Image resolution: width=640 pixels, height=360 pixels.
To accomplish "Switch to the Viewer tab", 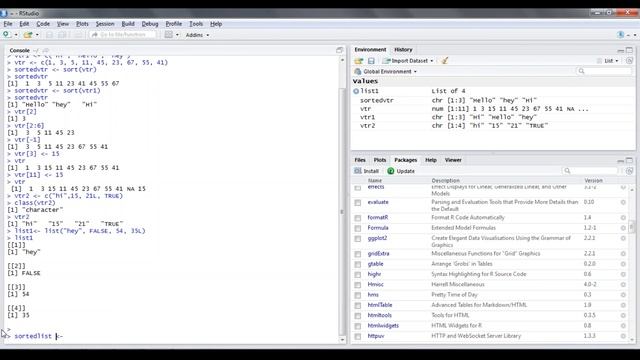I will [x=453, y=160].
